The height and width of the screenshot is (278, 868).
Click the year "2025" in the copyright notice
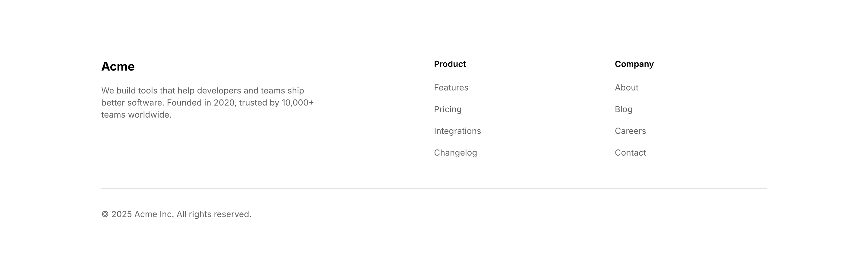point(121,214)
